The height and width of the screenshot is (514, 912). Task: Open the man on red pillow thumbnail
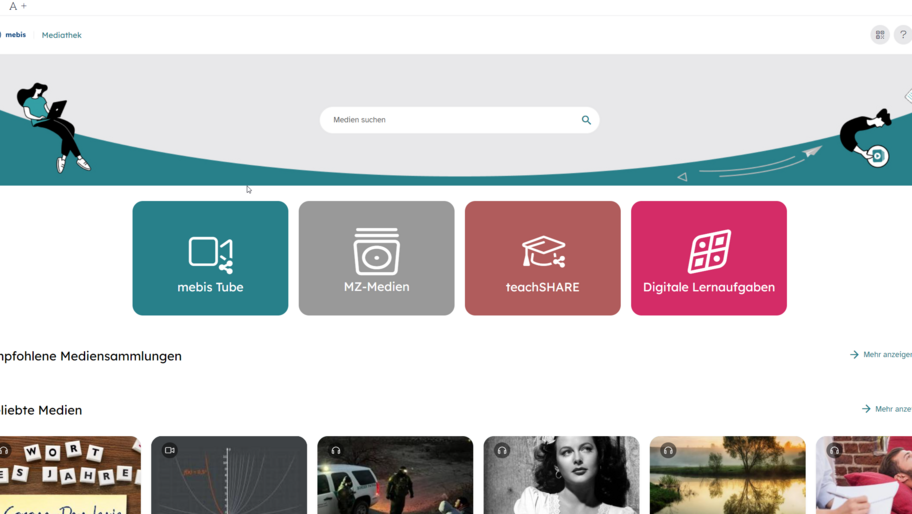tap(864, 475)
